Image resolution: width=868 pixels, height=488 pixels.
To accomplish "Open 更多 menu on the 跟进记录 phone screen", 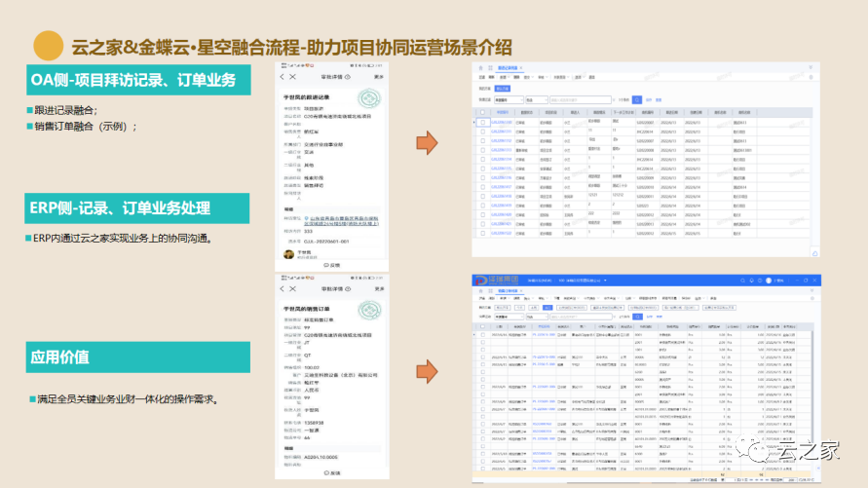I will click(379, 77).
